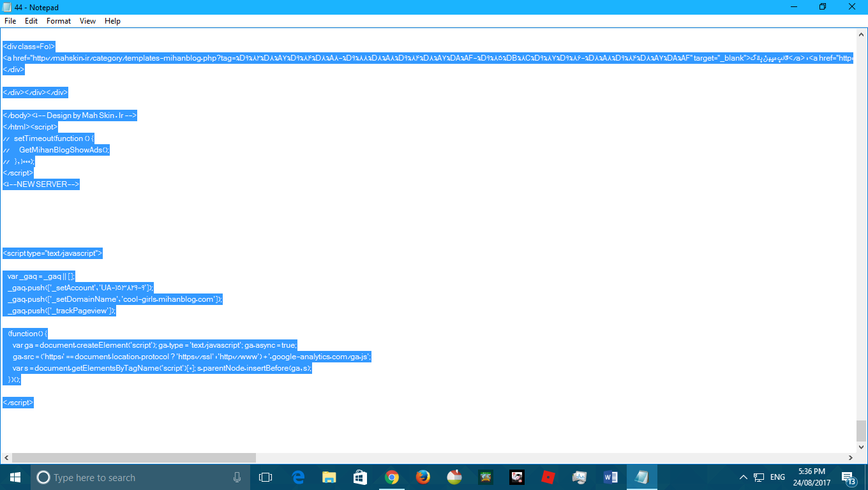Open the Microsoft Store taskbar icon
868x490 pixels.
click(x=361, y=477)
